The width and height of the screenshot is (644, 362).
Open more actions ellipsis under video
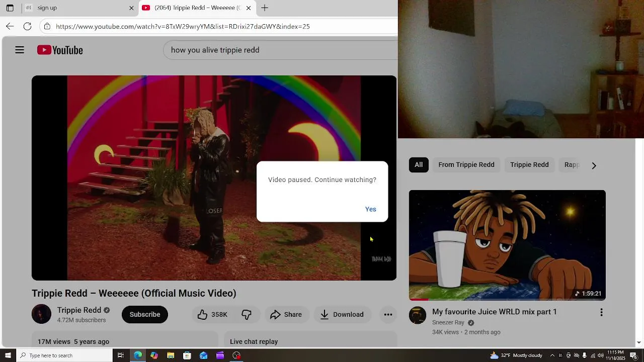[x=388, y=315]
